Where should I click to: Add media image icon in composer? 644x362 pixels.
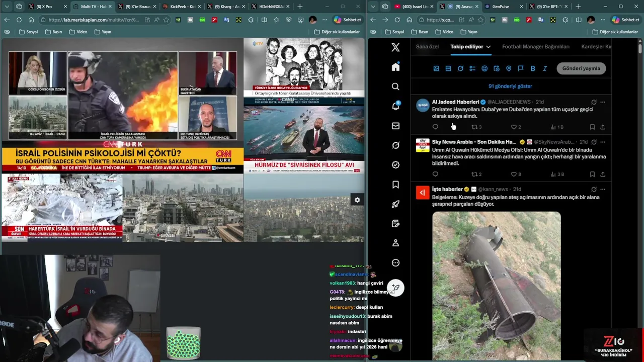(436, 68)
